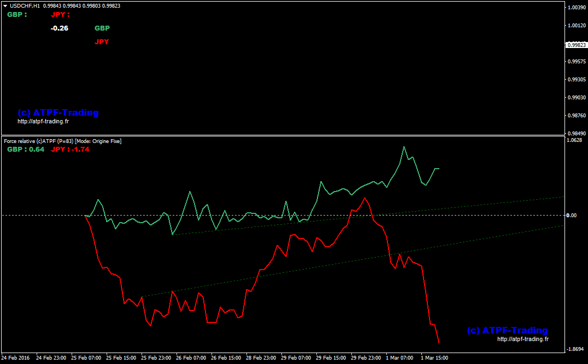The width and height of the screenshot is (588, 364).
Task: Open the http://atpf-trading.fr link in lower chart
Action: tap(523, 339)
